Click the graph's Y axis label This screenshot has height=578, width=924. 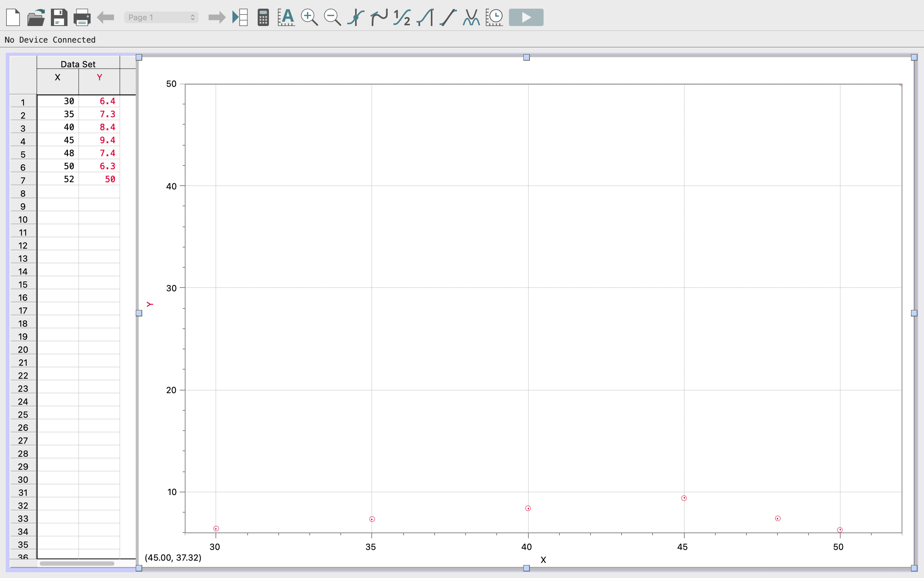(150, 304)
